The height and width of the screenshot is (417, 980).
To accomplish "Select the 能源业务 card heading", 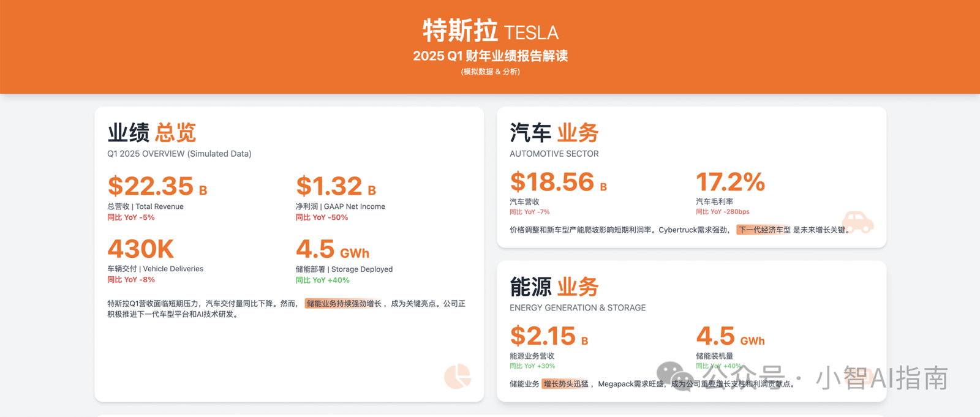I will (554, 287).
